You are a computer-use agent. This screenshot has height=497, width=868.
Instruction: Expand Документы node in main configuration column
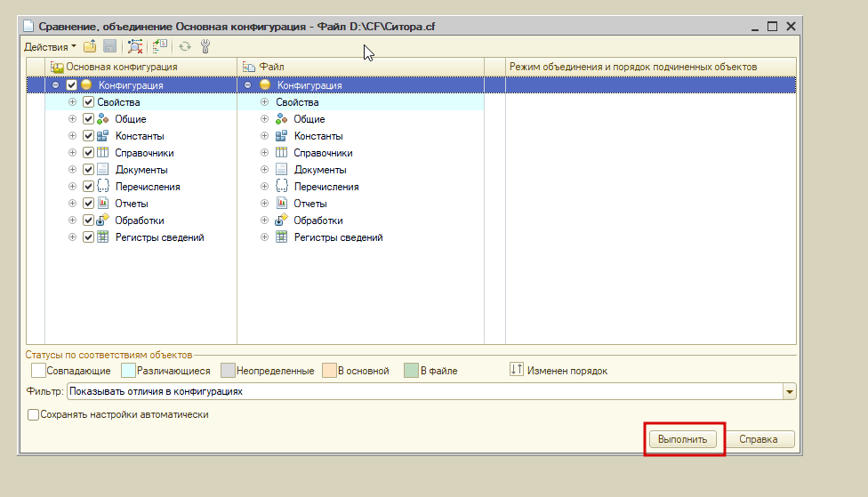72,169
